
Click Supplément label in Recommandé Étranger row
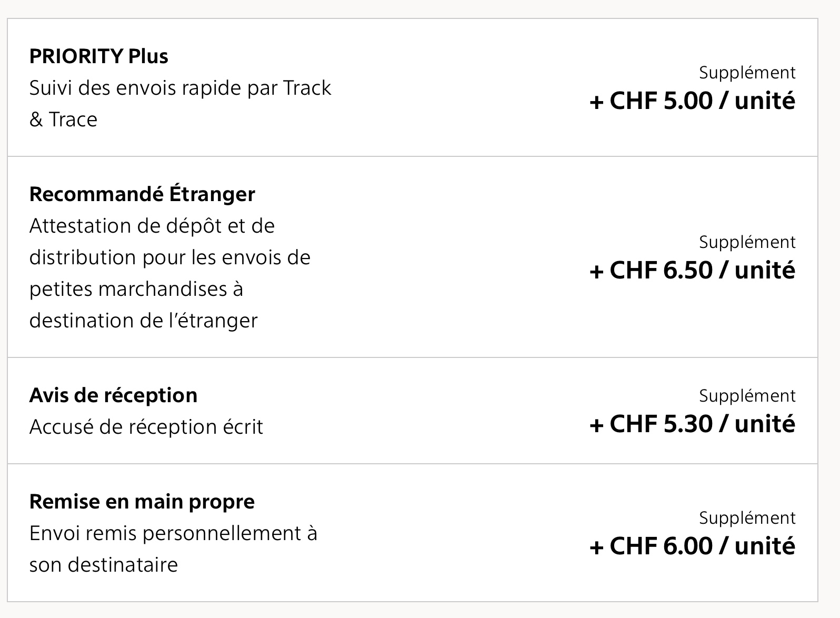pyautogui.click(x=747, y=242)
